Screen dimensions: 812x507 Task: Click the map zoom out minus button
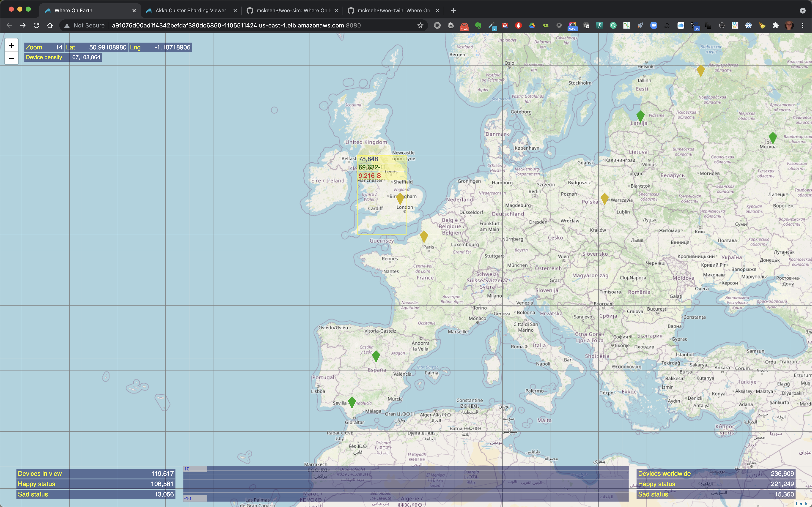pyautogui.click(x=11, y=59)
